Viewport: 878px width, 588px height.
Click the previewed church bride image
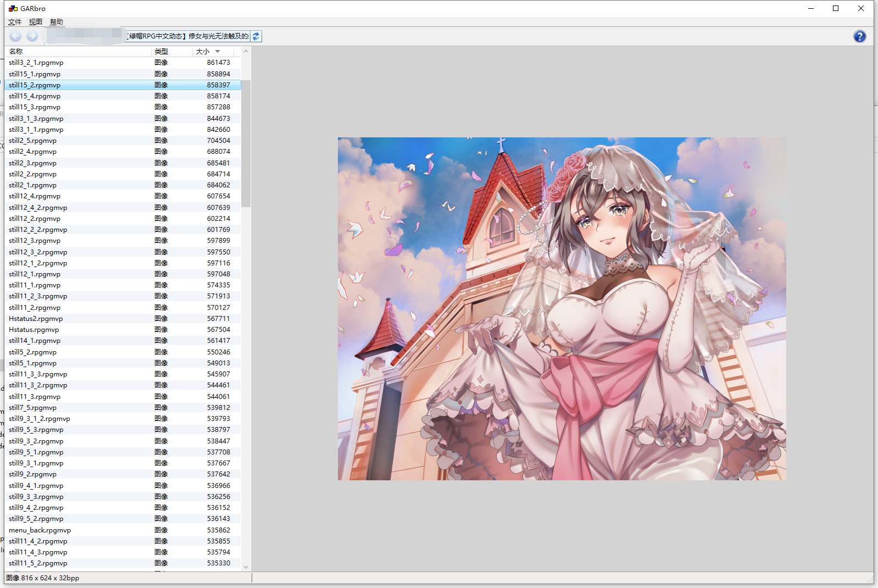(x=562, y=308)
